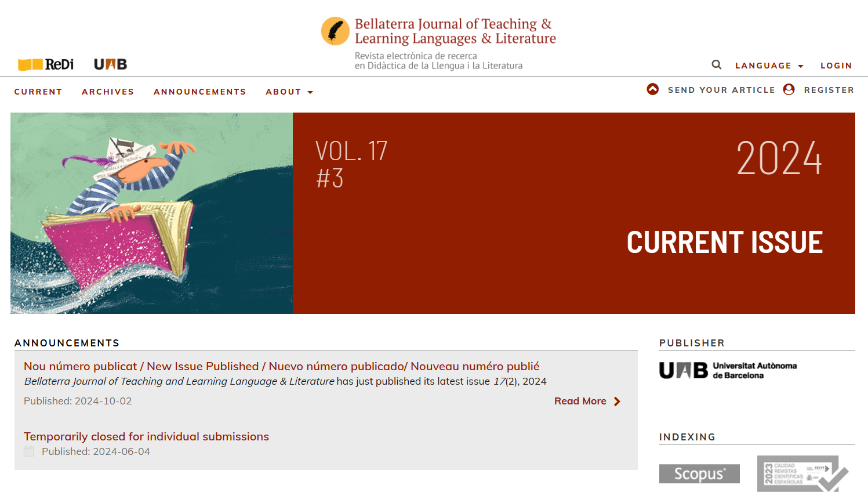Click the Register user icon
Viewport: 868px width, 499px height.
(x=789, y=89)
